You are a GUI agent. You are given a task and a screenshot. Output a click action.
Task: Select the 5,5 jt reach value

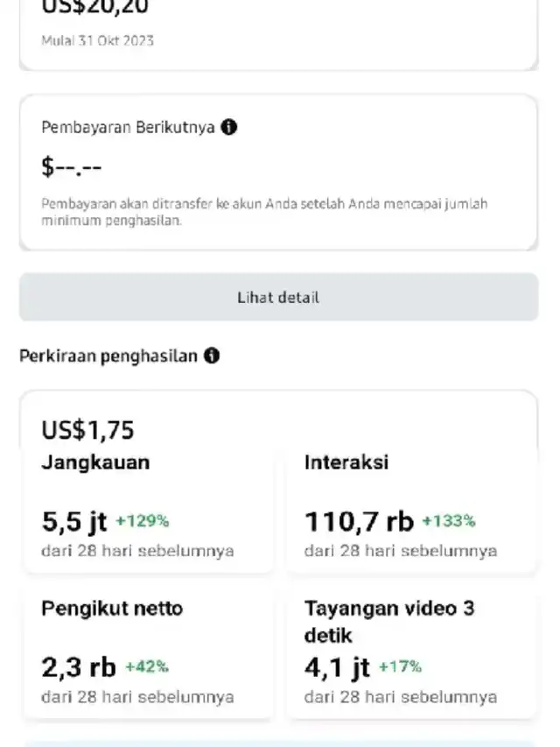point(73,522)
